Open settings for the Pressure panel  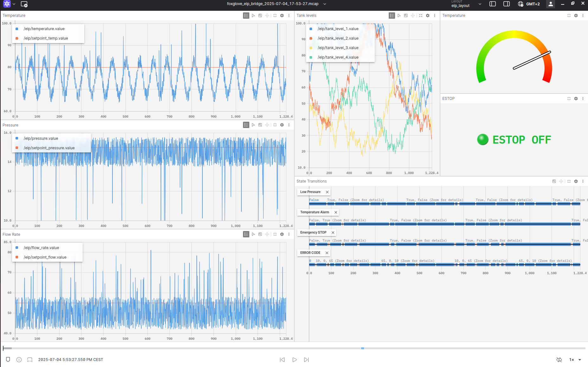click(282, 125)
